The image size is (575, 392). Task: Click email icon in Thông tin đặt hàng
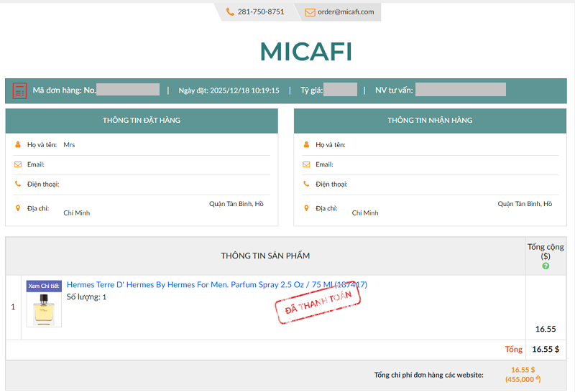(x=18, y=164)
